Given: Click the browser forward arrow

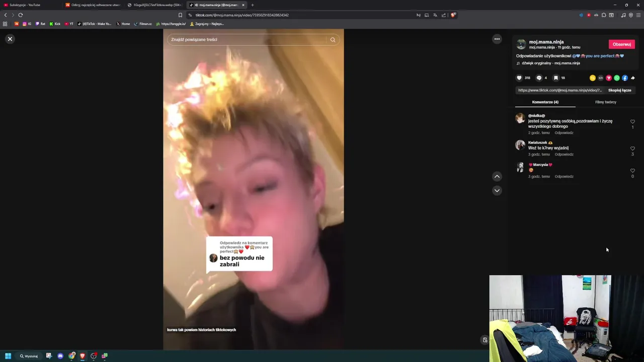Looking at the screenshot, I should (13, 15).
